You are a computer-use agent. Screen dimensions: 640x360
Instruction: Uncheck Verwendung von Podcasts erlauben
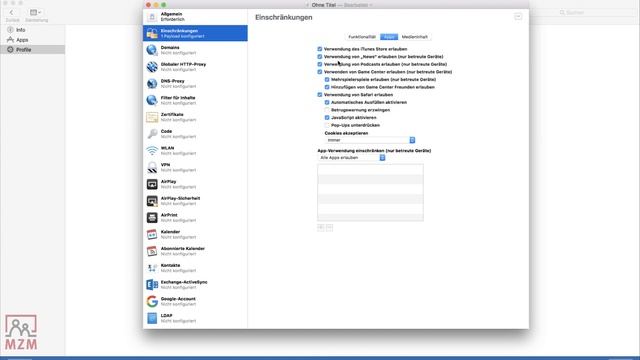click(320, 64)
